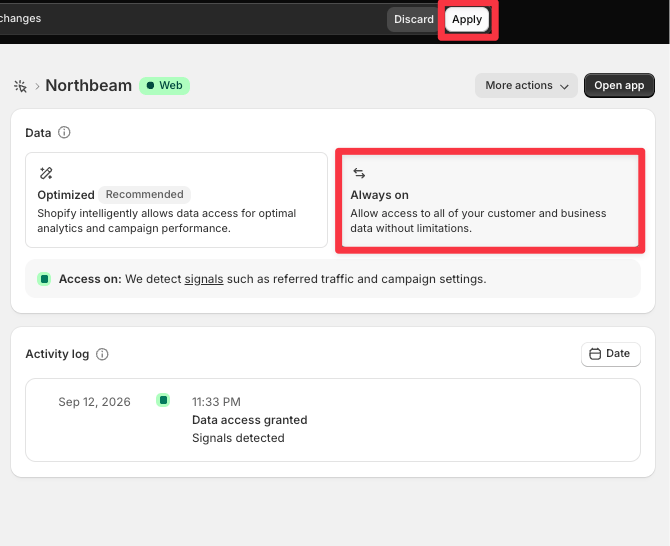Click the breadcrumb chevron before Northbeam
Screen dimensions: 670x546
pyautogui.click(x=37, y=86)
